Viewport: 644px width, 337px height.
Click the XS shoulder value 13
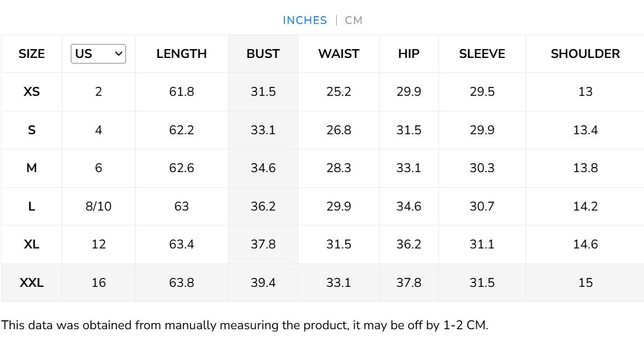click(585, 92)
